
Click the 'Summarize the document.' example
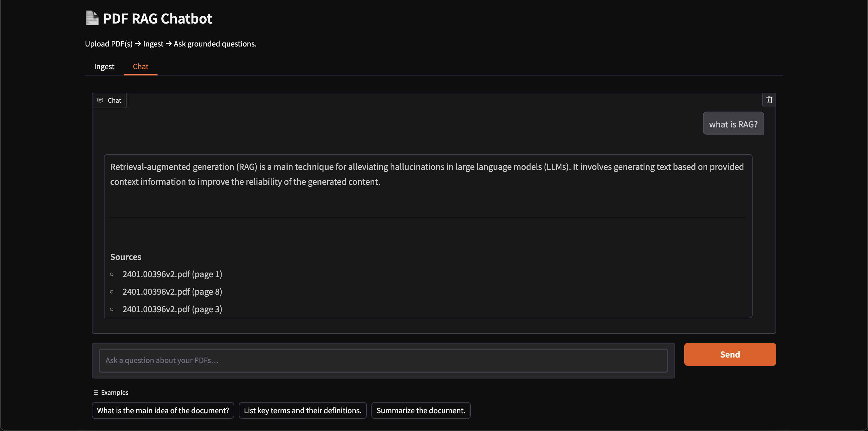421,410
